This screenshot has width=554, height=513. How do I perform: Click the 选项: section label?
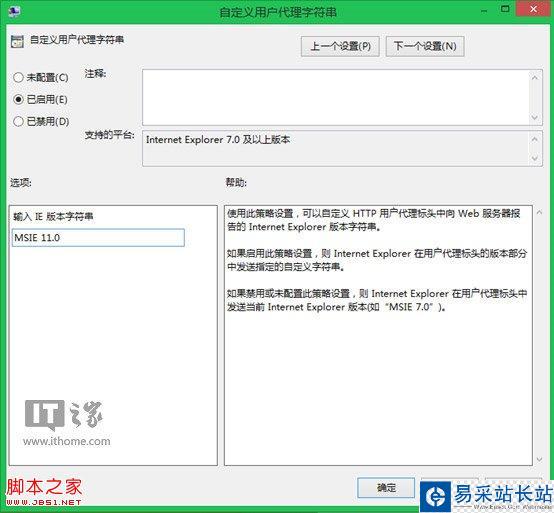click(20, 183)
